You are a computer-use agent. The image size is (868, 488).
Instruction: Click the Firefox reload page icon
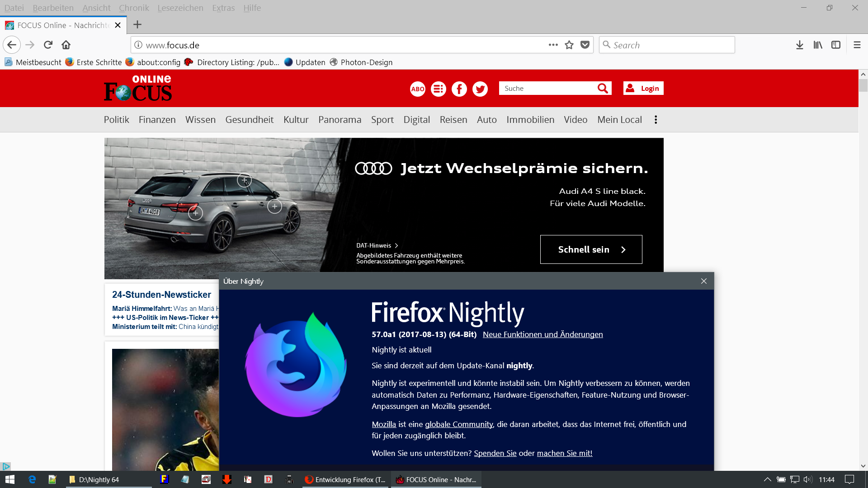pos(48,45)
